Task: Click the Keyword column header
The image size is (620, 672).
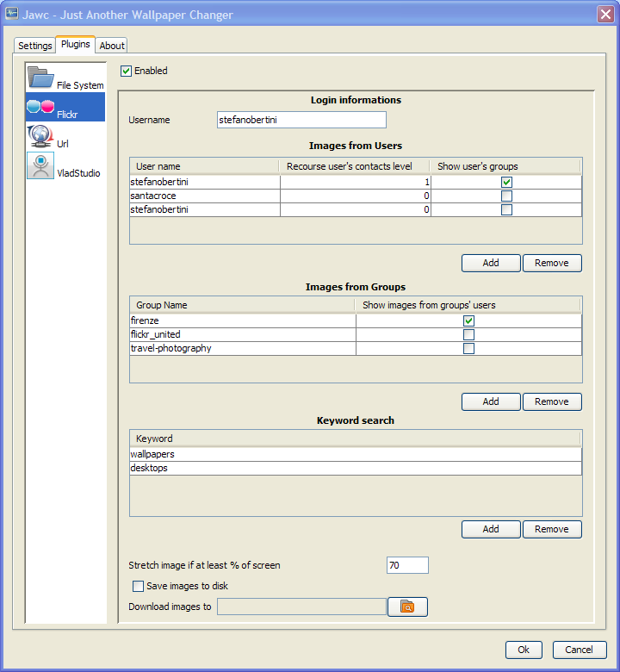Action: coord(355,439)
